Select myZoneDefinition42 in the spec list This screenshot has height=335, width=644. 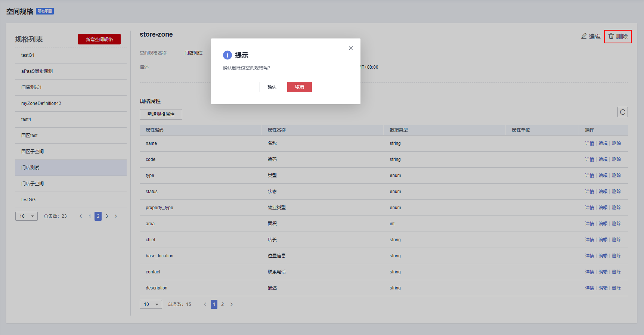(x=41, y=103)
